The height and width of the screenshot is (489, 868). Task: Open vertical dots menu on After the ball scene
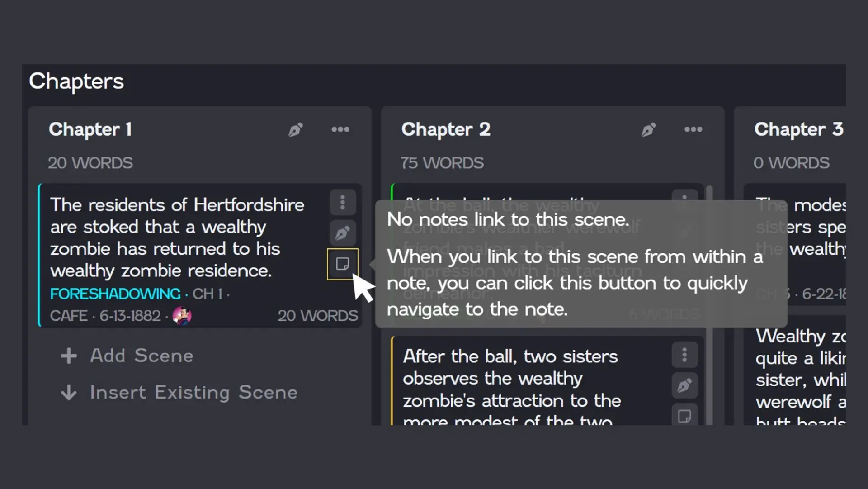(x=684, y=355)
